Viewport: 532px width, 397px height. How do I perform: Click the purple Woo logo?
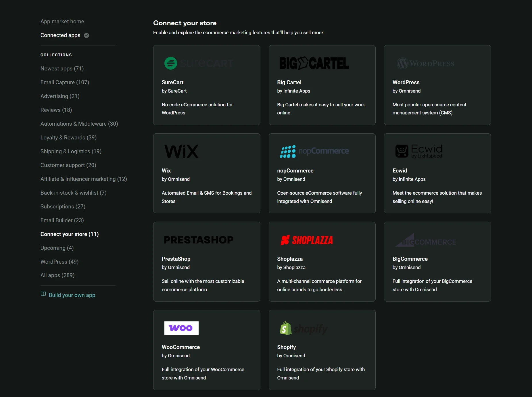point(181,328)
